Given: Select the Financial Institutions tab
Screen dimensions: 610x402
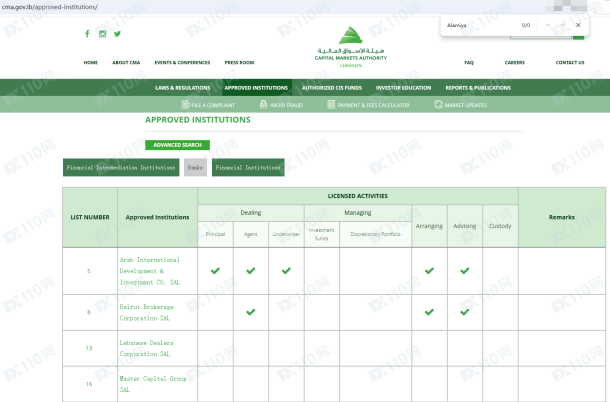Looking at the screenshot, I should click(248, 168).
